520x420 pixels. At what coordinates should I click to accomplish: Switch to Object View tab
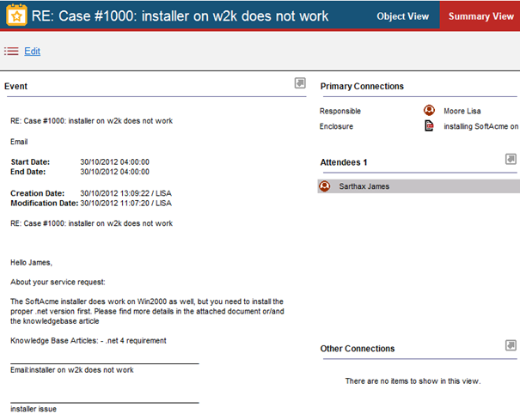[402, 16]
